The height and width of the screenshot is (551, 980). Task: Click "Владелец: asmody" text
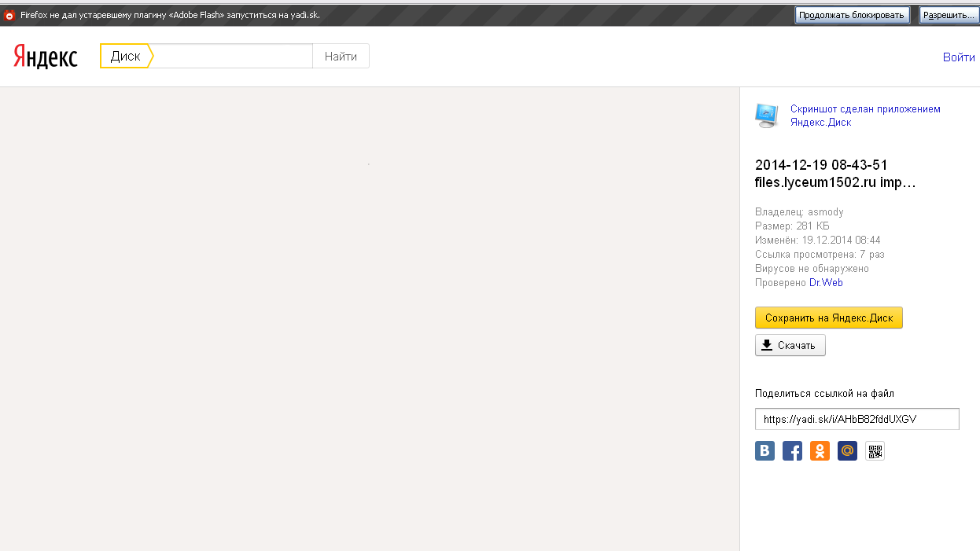(x=799, y=212)
